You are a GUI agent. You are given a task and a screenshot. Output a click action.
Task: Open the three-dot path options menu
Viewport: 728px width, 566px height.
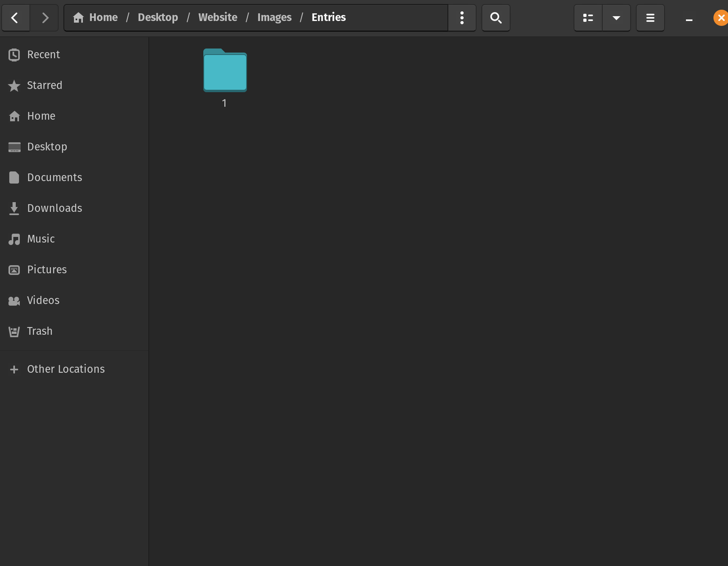coord(462,18)
